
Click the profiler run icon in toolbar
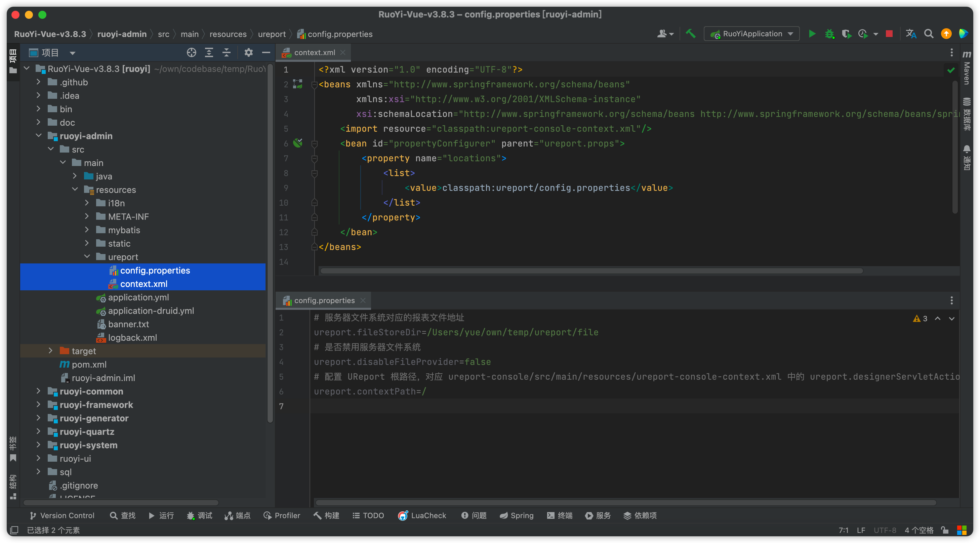pyautogui.click(x=863, y=34)
